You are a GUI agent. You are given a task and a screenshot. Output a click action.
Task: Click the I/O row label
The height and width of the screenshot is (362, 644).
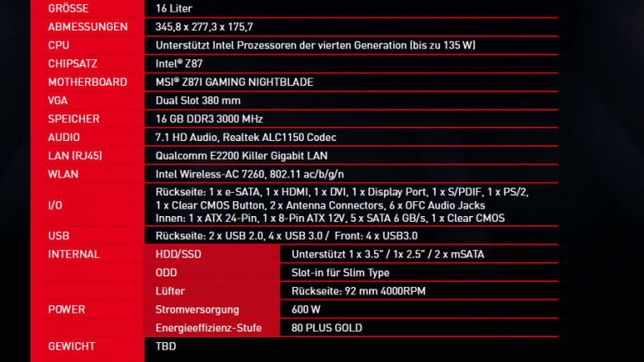[55, 205]
